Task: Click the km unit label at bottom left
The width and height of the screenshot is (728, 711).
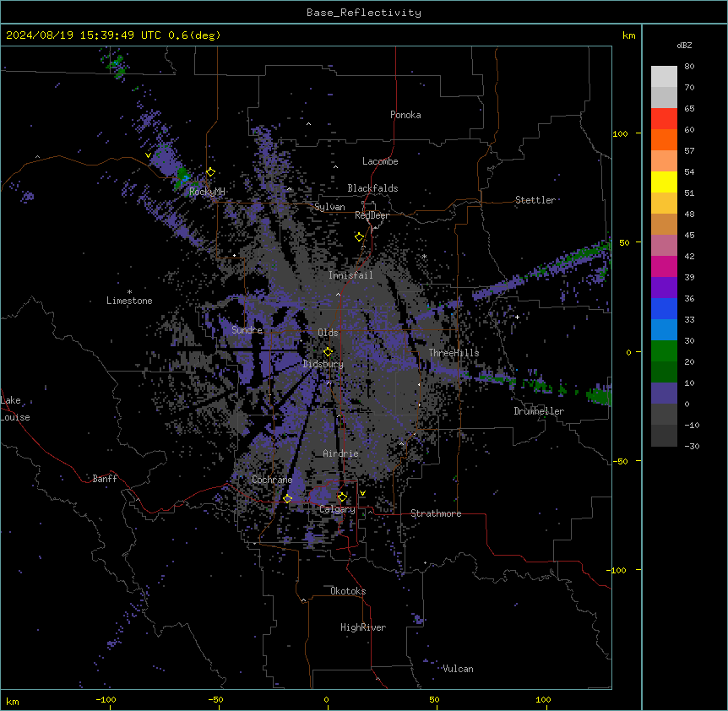Action: coord(12,701)
